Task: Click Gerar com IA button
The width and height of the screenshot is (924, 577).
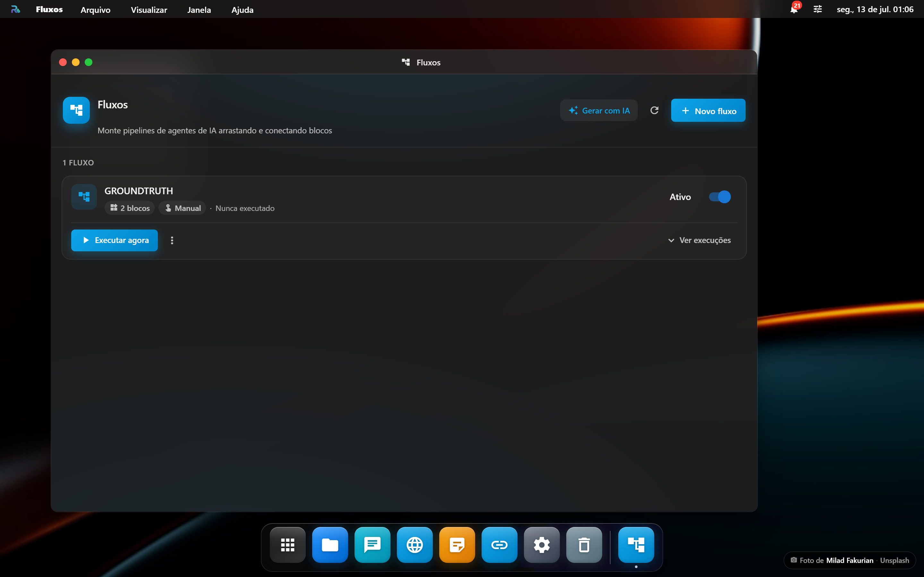Action: 599,111
